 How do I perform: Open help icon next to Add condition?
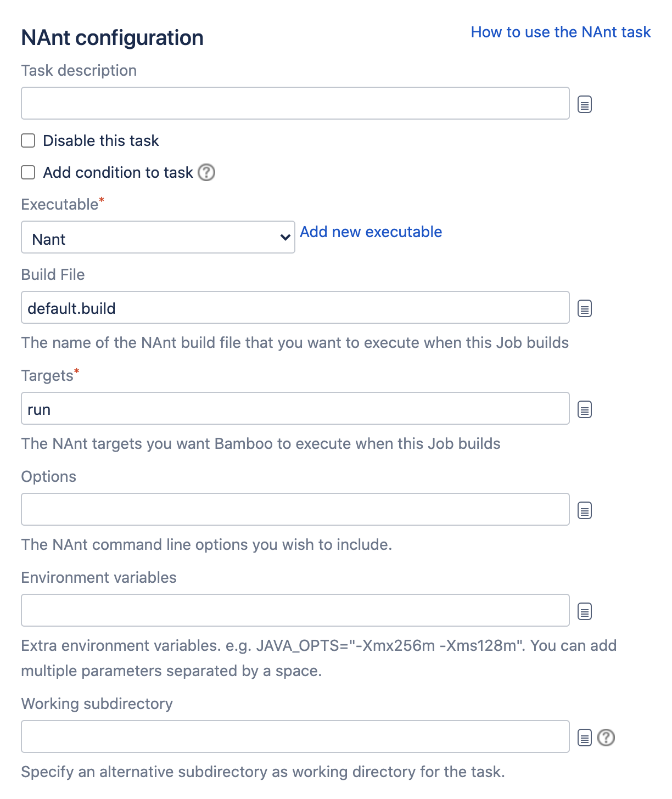(206, 172)
